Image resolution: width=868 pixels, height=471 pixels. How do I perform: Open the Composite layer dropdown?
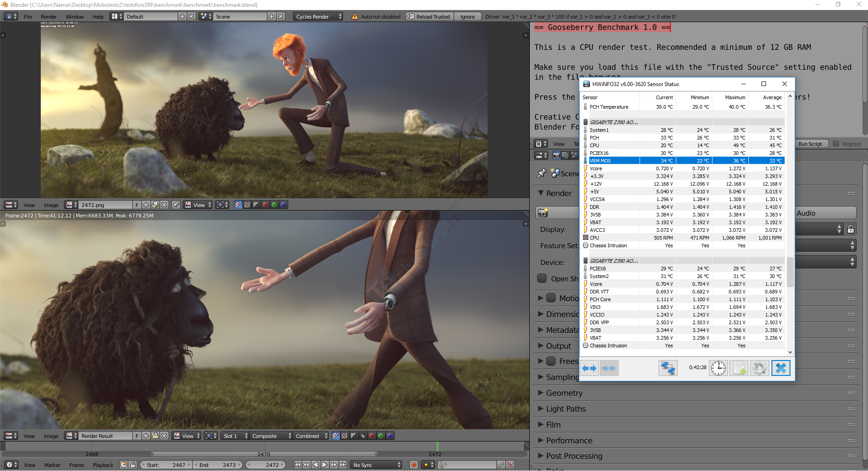pyautogui.click(x=270, y=436)
